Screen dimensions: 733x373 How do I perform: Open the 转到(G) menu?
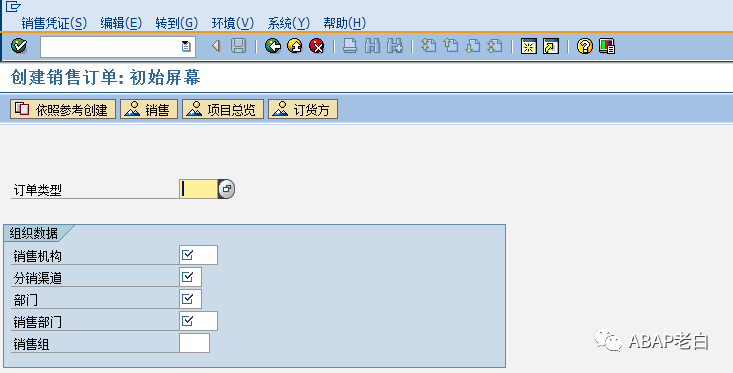[x=177, y=23]
